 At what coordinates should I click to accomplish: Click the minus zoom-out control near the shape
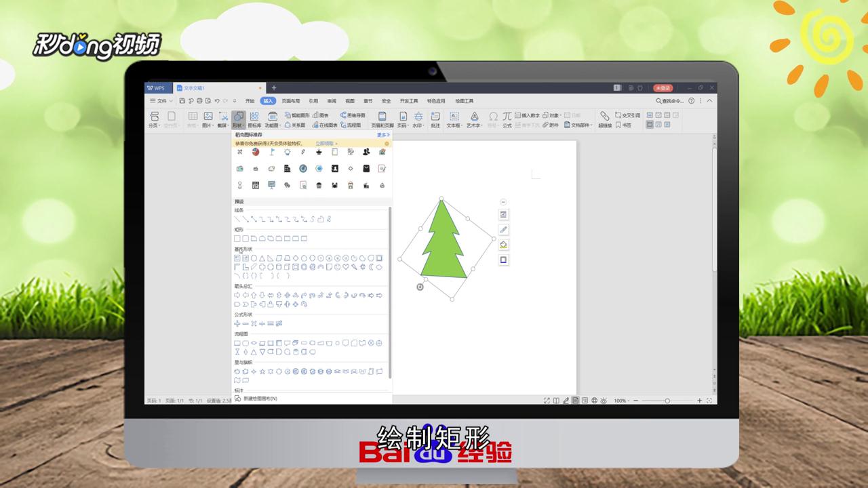pos(503,201)
